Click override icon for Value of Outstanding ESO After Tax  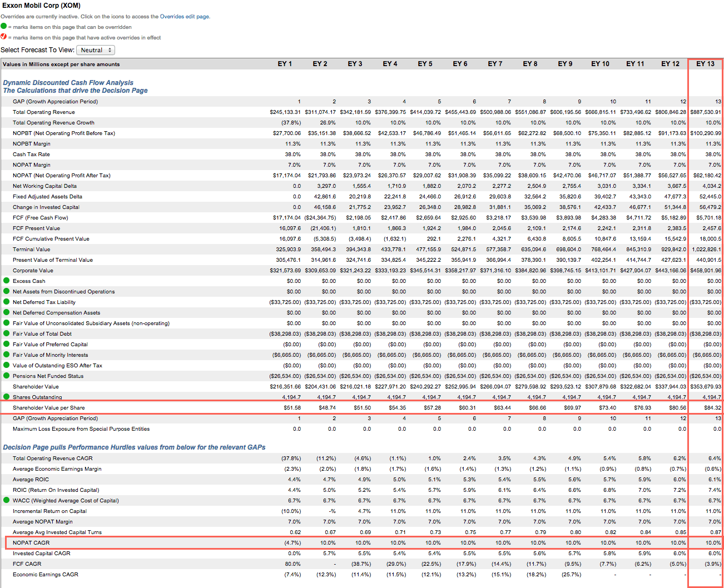pyautogui.click(x=7, y=365)
